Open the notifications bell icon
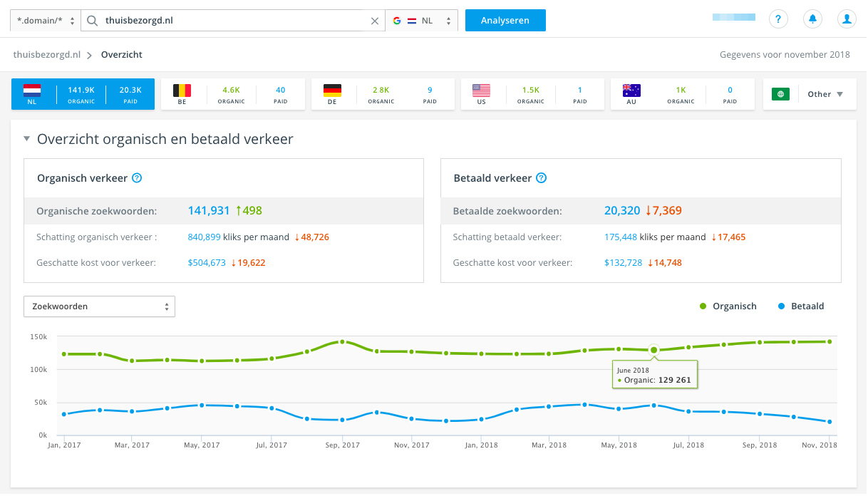 click(x=812, y=19)
